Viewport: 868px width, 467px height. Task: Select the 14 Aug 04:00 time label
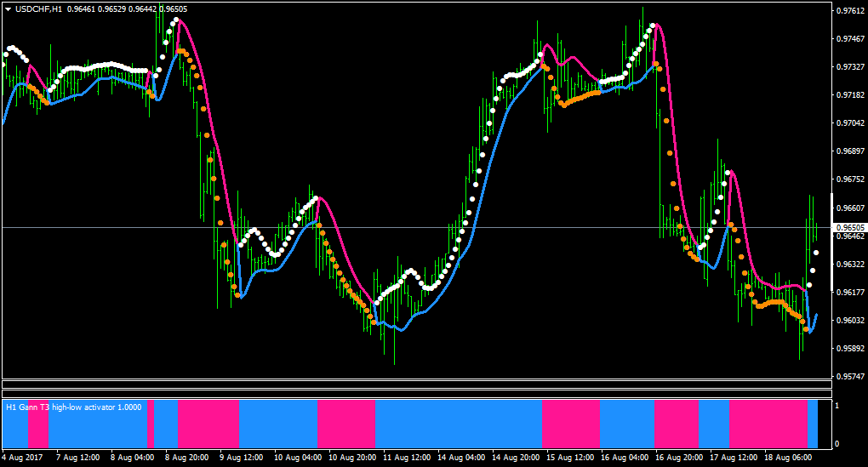461,458
